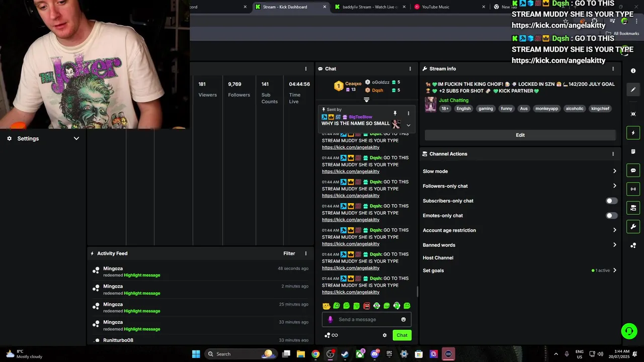Open kick.com/angelakitty link in latest chat message

(x=351, y=292)
